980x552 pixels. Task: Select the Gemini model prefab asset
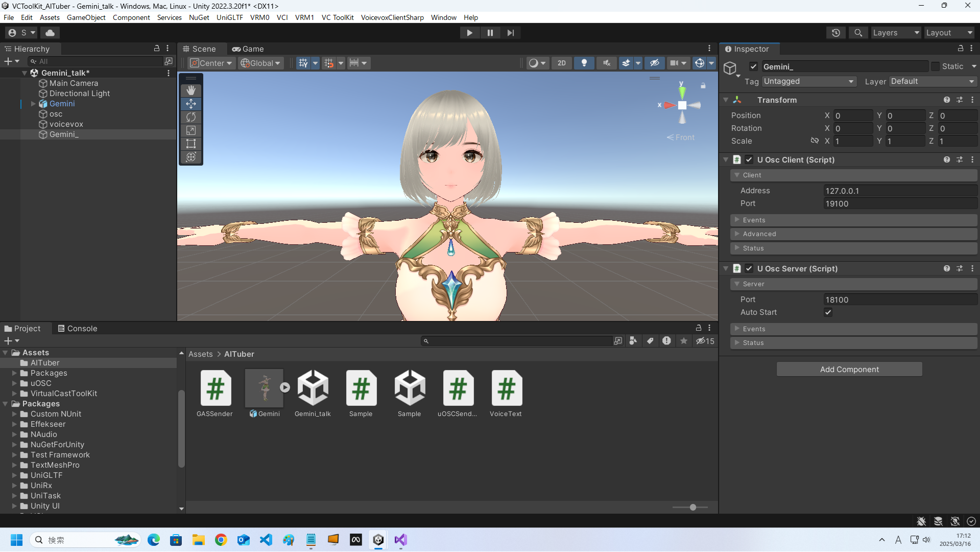point(265,394)
